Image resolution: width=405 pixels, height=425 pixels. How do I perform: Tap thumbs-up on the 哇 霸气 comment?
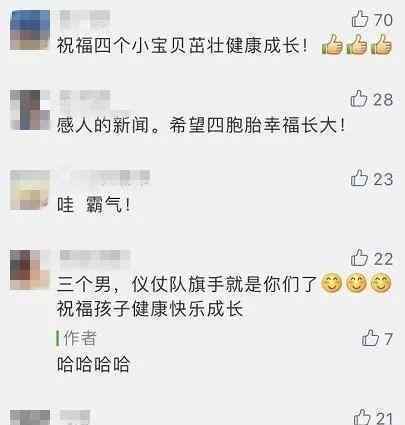(x=359, y=178)
